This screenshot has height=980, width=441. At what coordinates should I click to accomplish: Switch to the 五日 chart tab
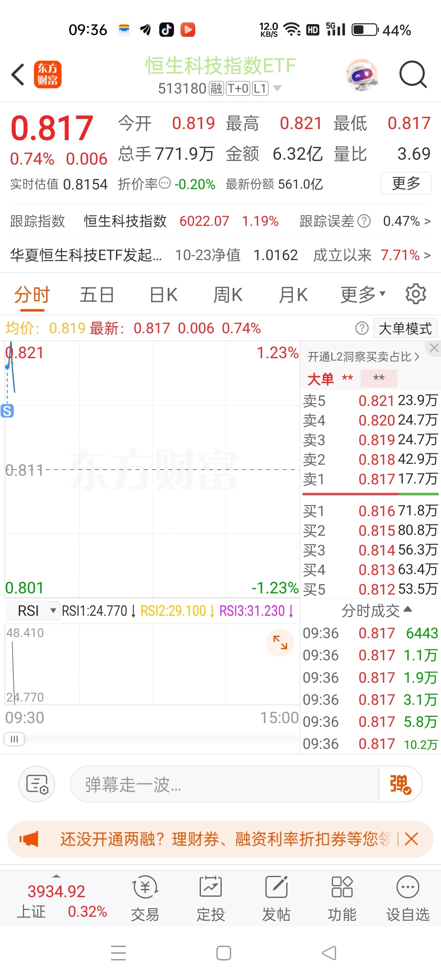click(x=97, y=295)
